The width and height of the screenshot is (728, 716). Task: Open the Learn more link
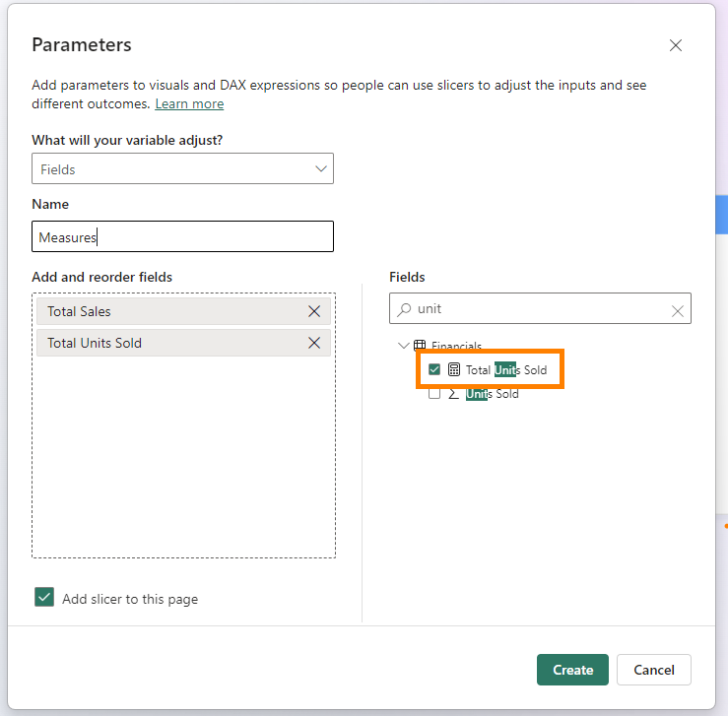click(x=189, y=104)
